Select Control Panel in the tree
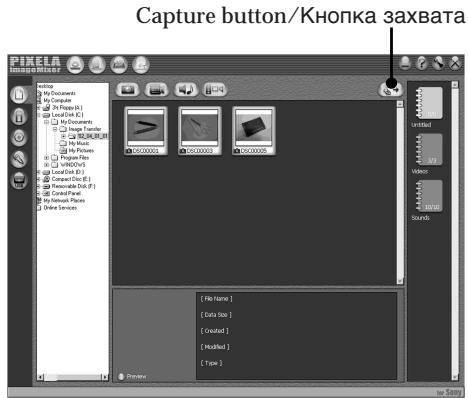Image resolution: width=468 pixels, height=398 pixels. click(66, 193)
